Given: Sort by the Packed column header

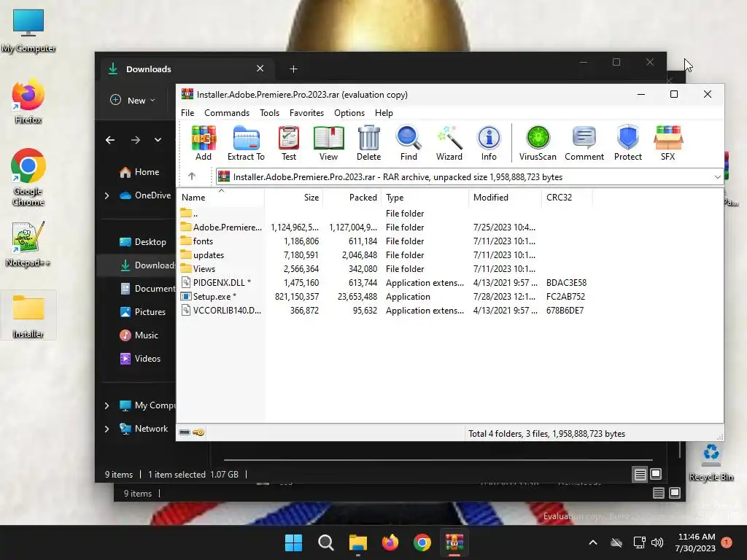Looking at the screenshot, I should coord(352,197).
